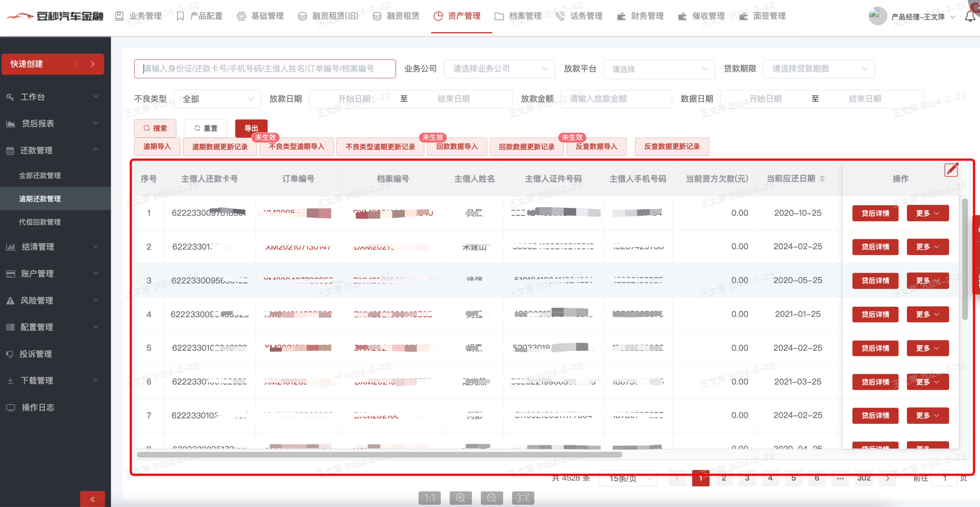Select 代偿回款管理 in sidebar
Viewport: 980px width, 507px height.
[x=40, y=222]
